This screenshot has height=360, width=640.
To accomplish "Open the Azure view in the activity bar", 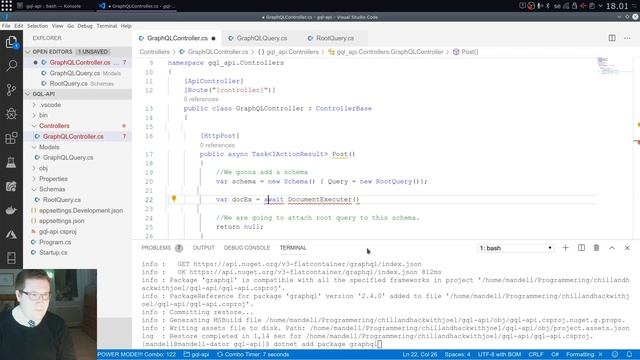I will pos(11,234).
